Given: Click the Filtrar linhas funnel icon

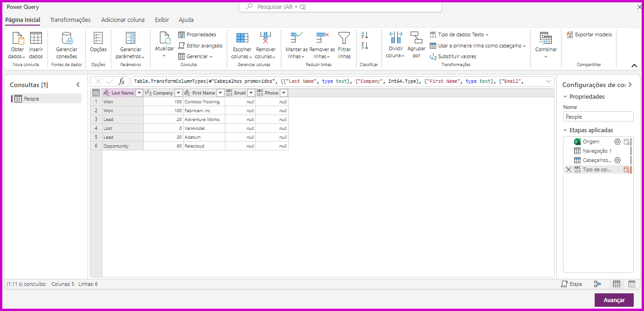Looking at the screenshot, I should pos(344,38).
